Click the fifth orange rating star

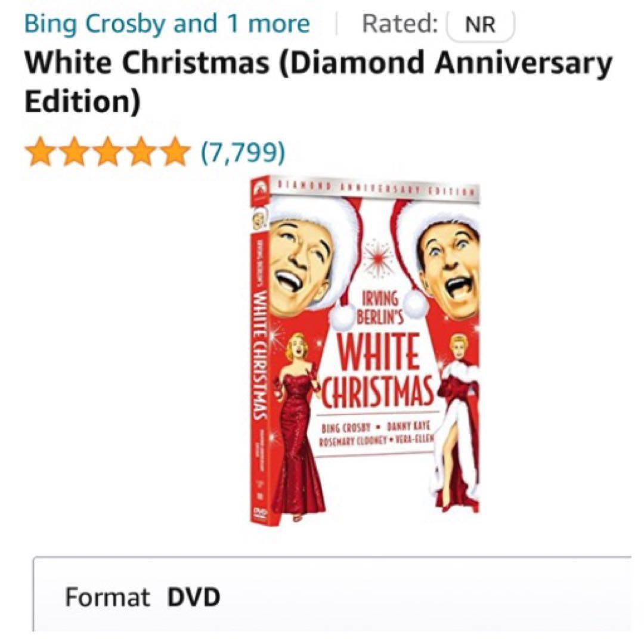(175, 151)
